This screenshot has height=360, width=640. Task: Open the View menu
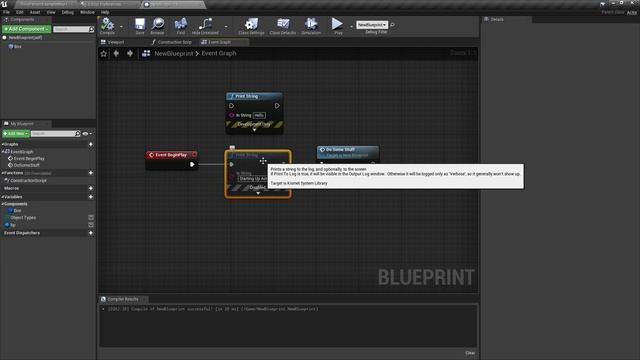[x=51, y=12]
